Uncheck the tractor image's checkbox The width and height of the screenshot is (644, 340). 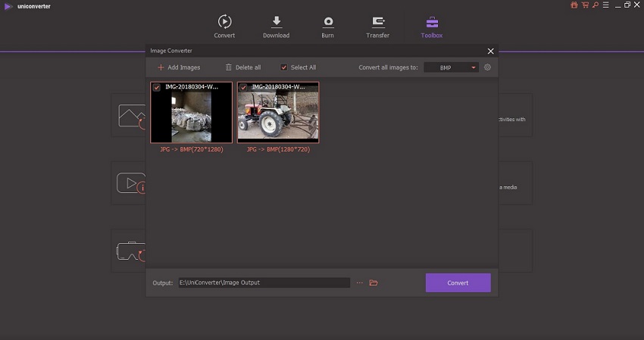[243, 88]
